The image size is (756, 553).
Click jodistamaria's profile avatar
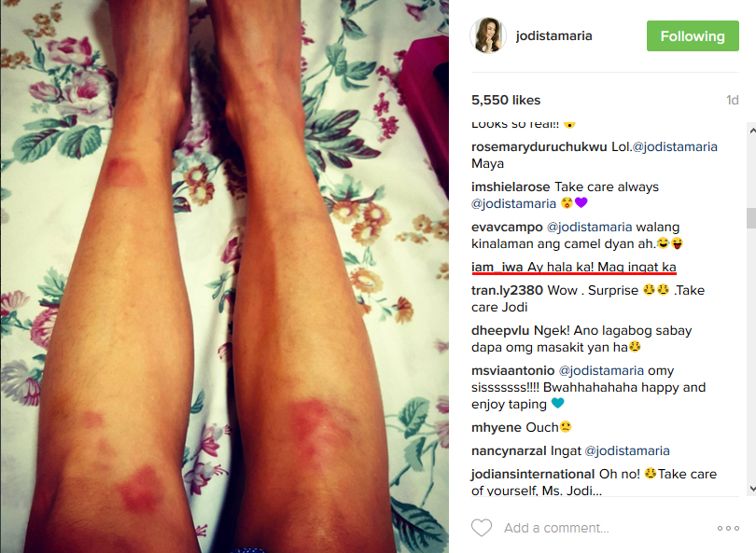click(x=488, y=35)
